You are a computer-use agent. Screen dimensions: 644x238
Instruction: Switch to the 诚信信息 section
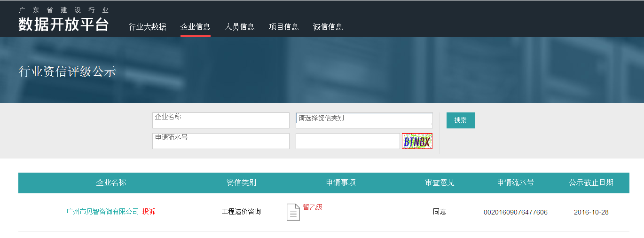[x=328, y=27]
